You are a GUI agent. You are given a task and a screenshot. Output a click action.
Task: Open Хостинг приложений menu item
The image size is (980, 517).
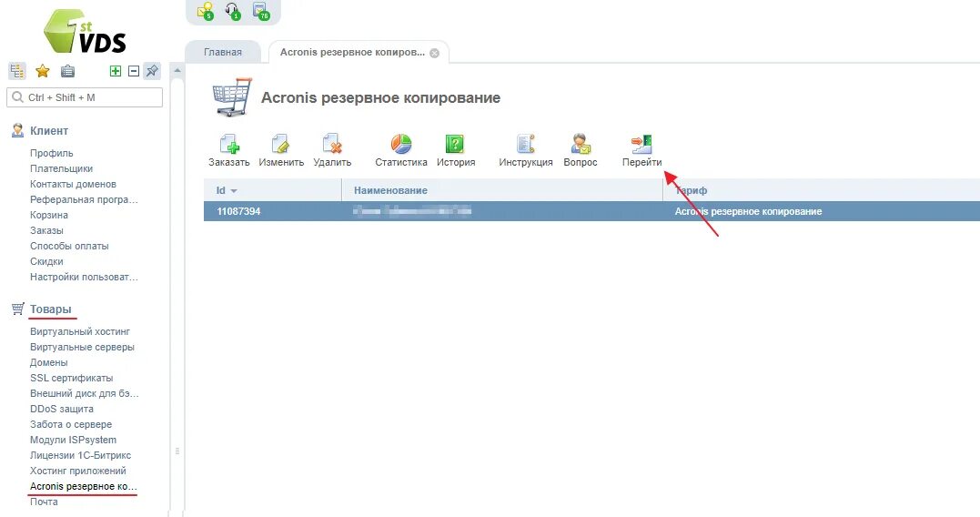(x=78, y=471)
